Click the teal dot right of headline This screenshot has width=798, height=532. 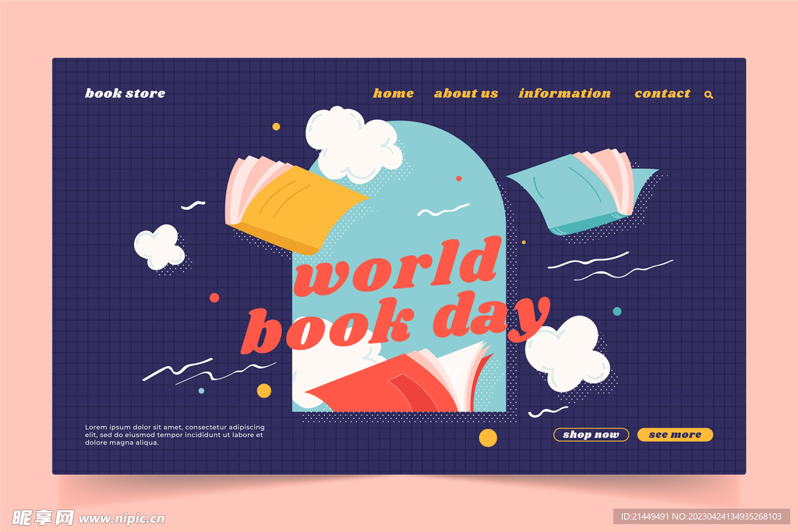click(x=617, y=312)
